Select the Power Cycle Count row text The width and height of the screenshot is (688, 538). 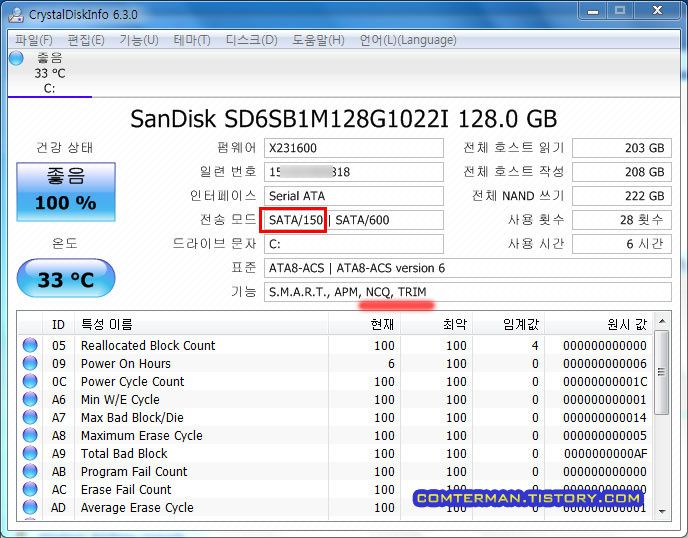133,382
